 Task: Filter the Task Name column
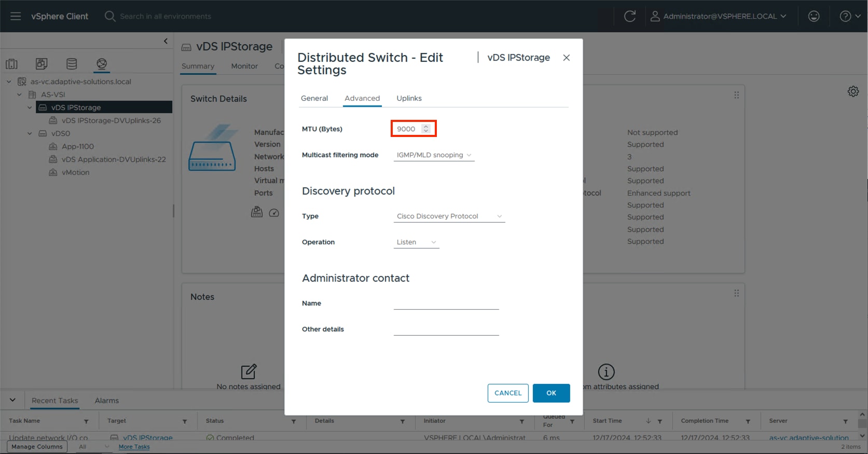[86, 421]
